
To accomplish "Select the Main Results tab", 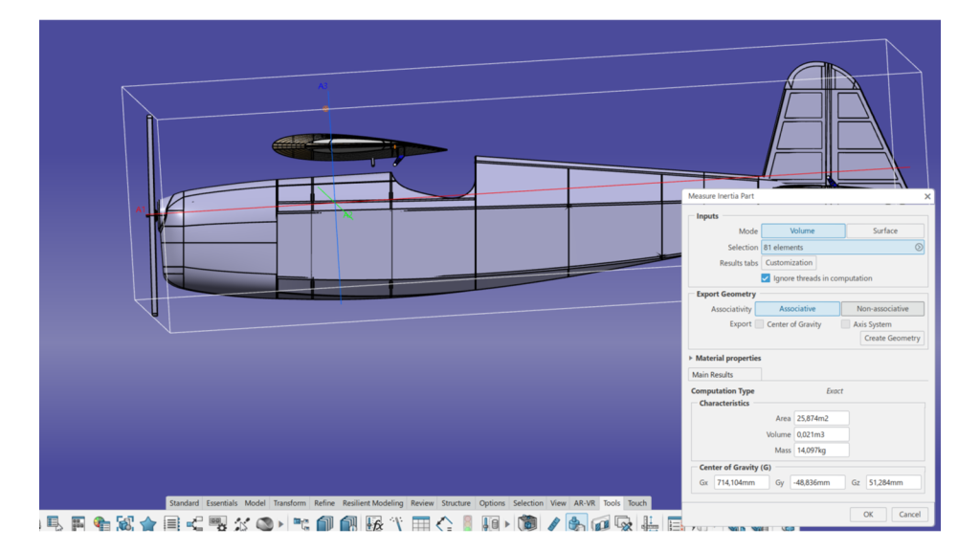I will click(x=724, y=375).
